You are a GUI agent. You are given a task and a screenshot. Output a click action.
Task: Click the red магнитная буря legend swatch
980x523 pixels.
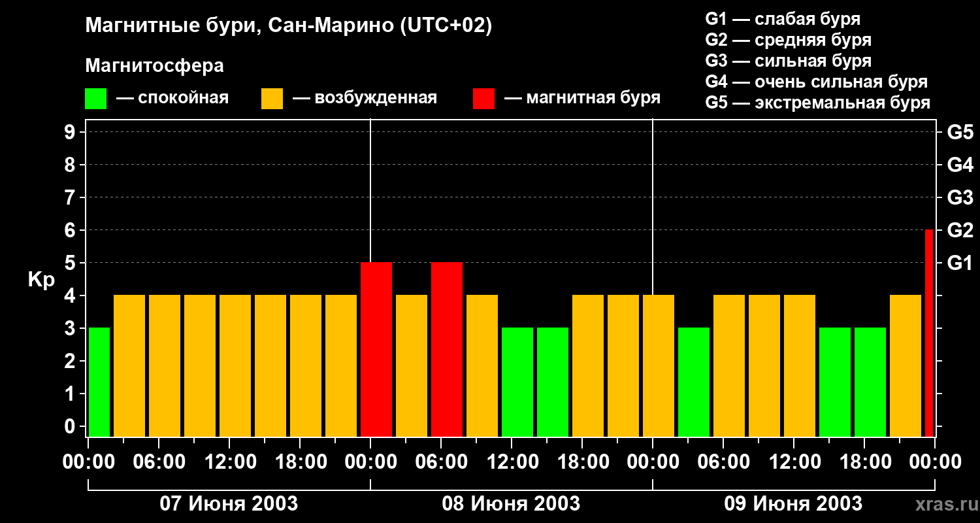(483, 99)
